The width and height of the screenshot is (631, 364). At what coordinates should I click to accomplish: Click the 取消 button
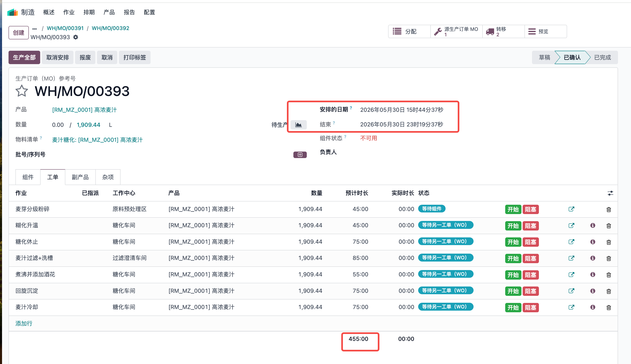[107, 57]
